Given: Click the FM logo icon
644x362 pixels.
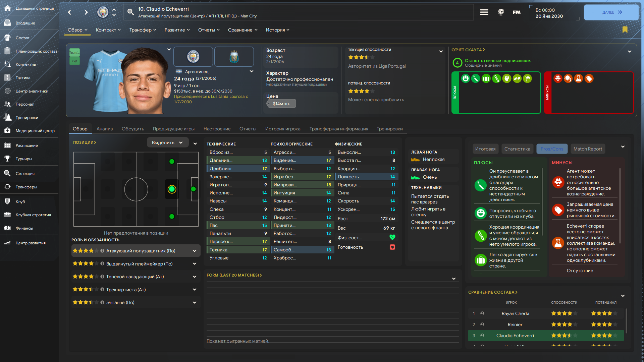Looking at the screenshot, I should coord(517,12).
